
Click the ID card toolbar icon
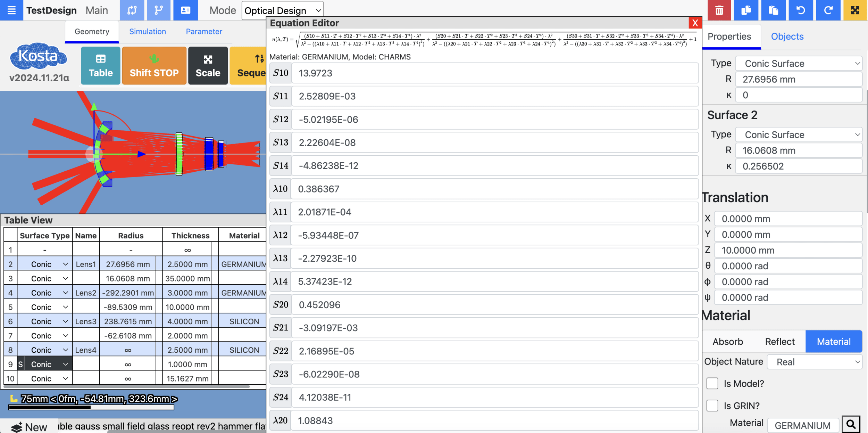tap(186, 10)
